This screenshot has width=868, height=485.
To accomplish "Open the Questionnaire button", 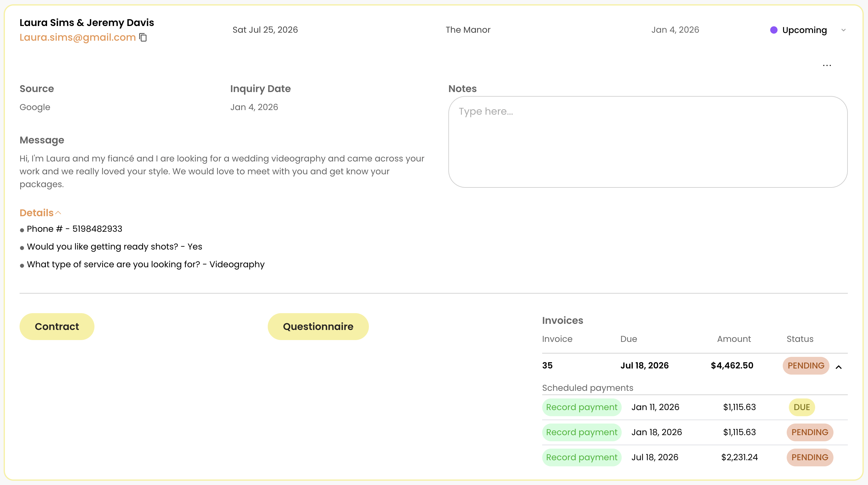I will [x=318, y=326].
